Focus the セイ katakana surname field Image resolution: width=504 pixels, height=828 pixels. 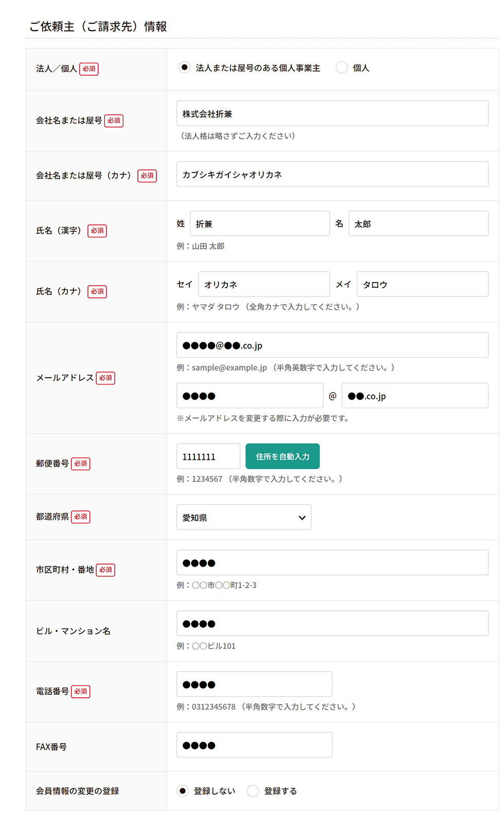[264, 285]
